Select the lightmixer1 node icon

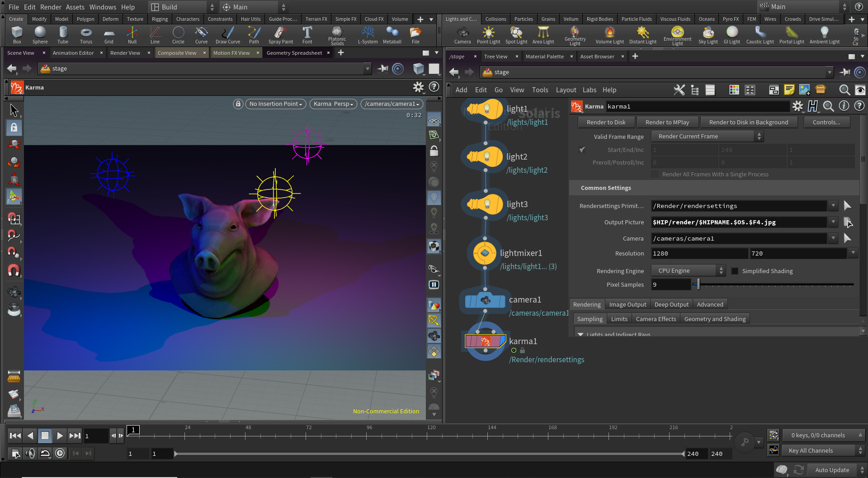click(485, 253)
